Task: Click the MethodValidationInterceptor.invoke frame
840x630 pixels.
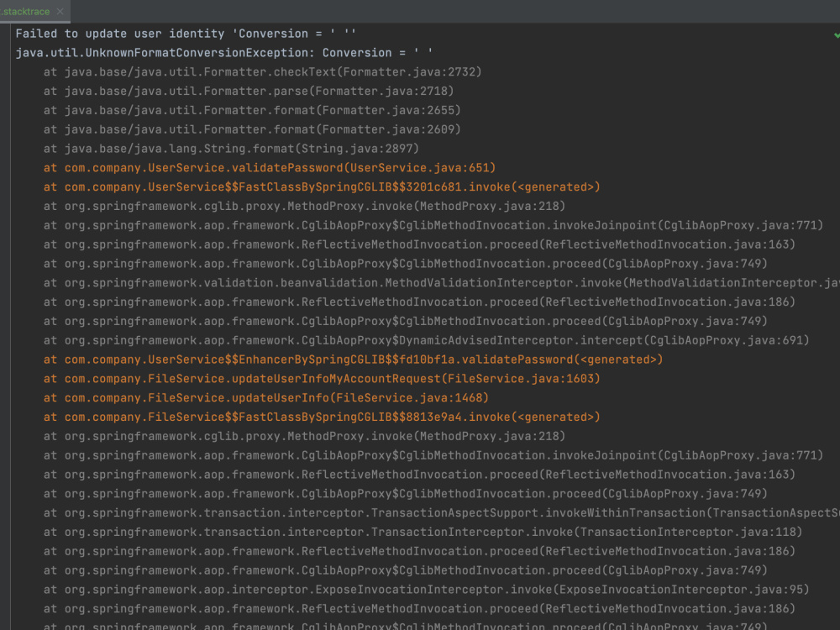Action: click(442, 283)
